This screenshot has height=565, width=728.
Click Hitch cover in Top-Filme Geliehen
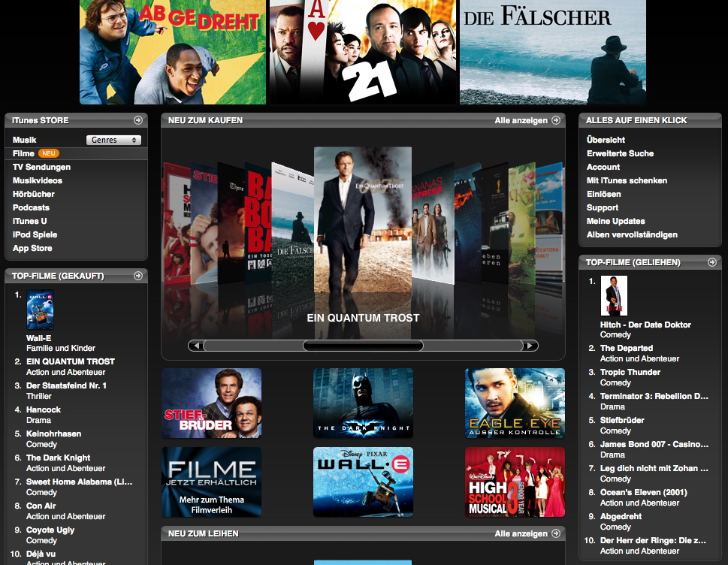pos(614,296)
